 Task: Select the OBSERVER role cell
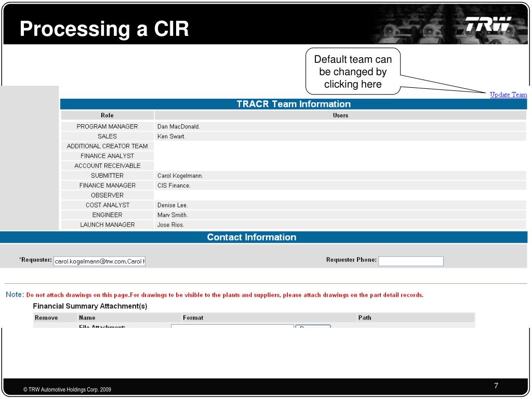coord(107,195)
